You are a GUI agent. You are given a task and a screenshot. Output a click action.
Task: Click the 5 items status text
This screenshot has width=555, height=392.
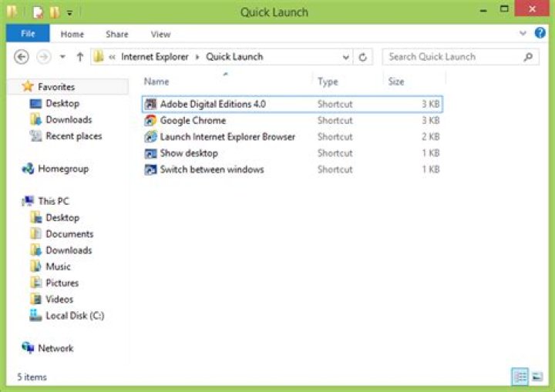[x=32, y=377]
